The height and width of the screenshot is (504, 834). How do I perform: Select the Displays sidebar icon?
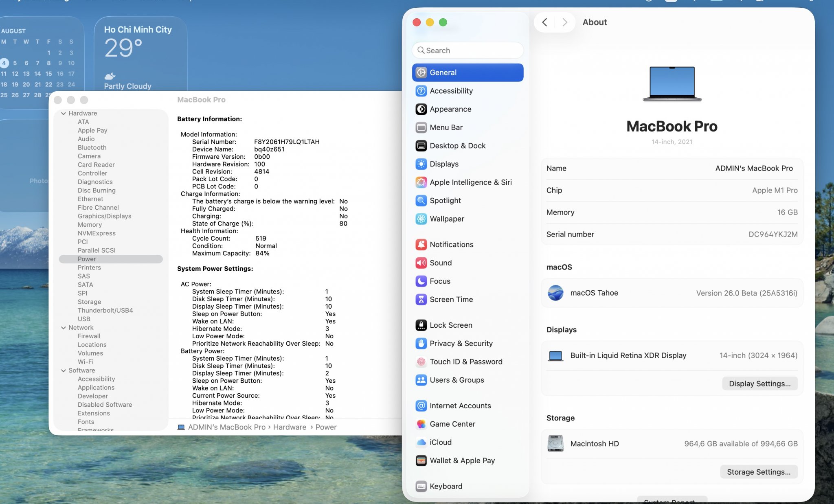[x=421, y=164]
